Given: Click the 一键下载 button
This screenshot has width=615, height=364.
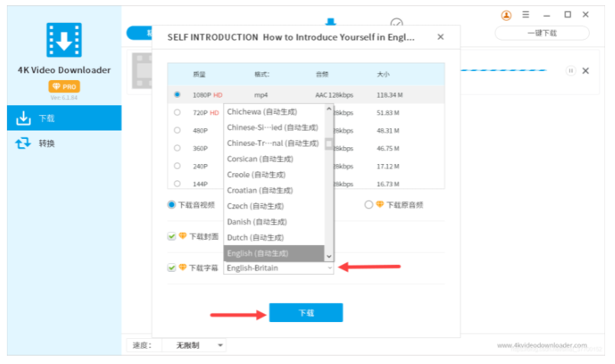Looking at the screenshot, I should [x=542, y=34].
